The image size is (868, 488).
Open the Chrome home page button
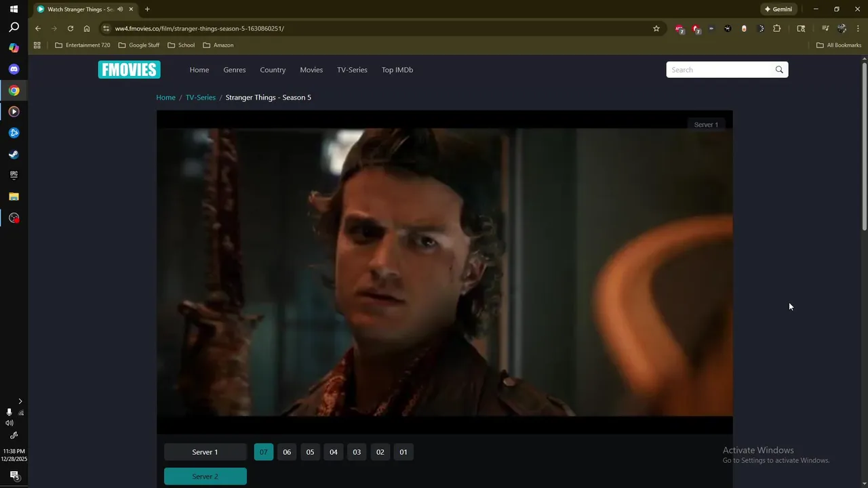87,28
